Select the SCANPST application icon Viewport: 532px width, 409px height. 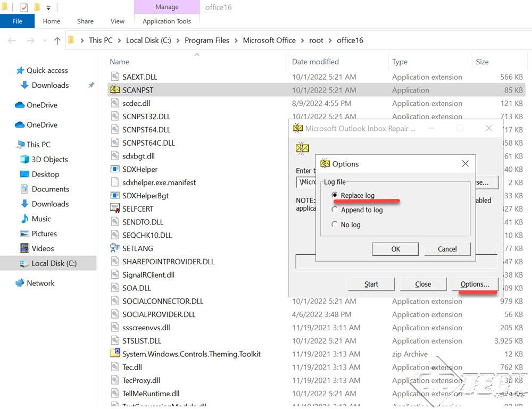115,90
